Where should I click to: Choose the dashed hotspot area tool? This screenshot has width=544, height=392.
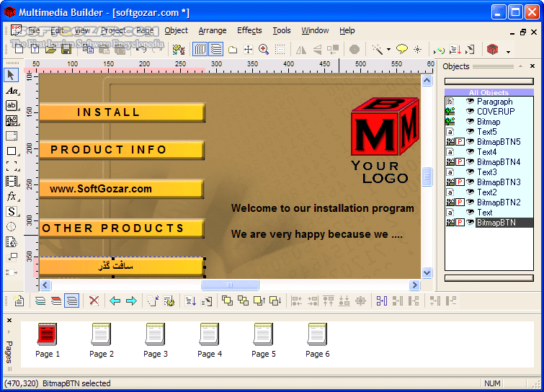[12, 166]
